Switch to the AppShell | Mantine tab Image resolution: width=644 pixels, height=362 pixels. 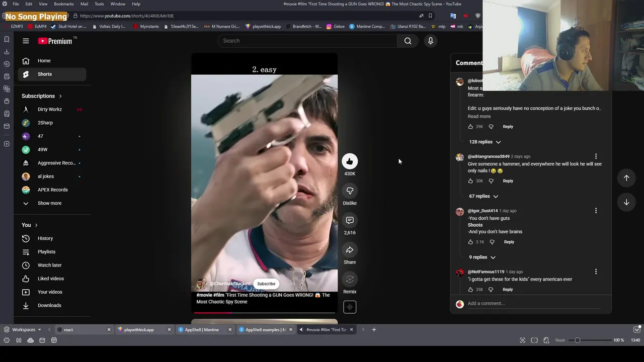click(204, 330)
